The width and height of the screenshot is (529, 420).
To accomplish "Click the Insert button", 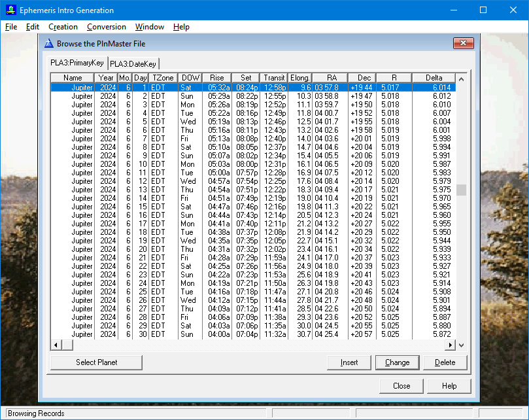I will [349, 362].
